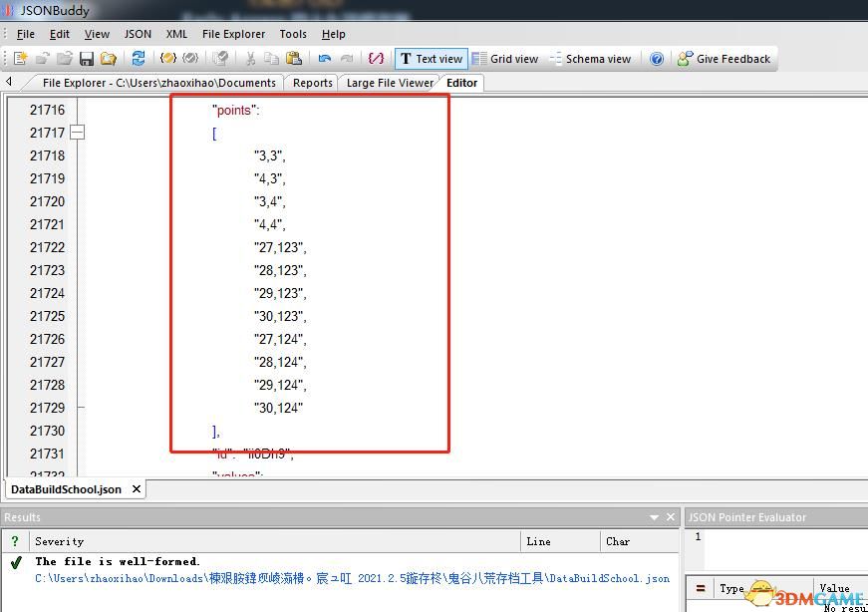Image resolution: width=868 pixels, height=612 pixels.
Task: Paste with the clipboard icon
Action: tap(293, 58)
